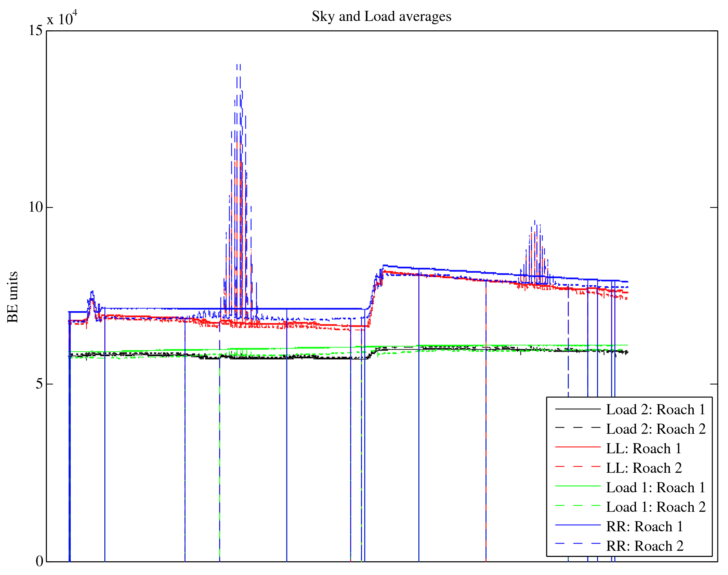This screenshot has width=728, height=575.
Task: Click the y-axis tick label 15
Action: [x=35, y=31]
